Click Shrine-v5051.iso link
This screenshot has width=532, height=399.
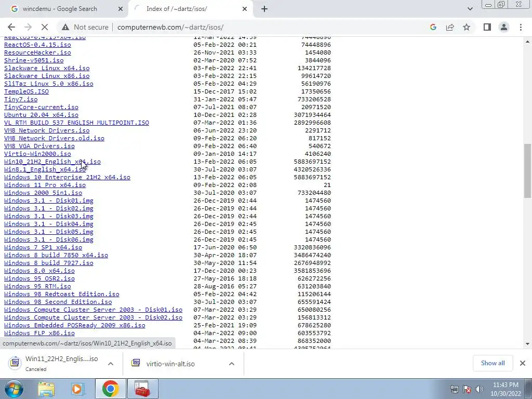coord(34,60)
